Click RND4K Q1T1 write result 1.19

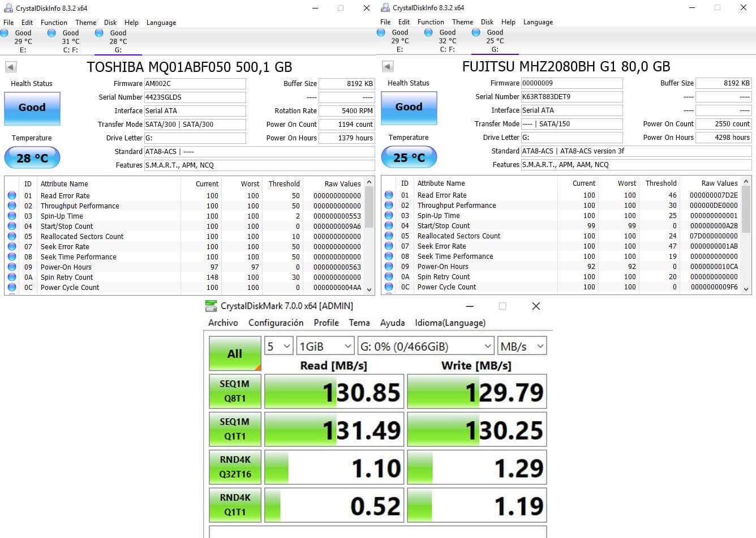tap(477, 505)
